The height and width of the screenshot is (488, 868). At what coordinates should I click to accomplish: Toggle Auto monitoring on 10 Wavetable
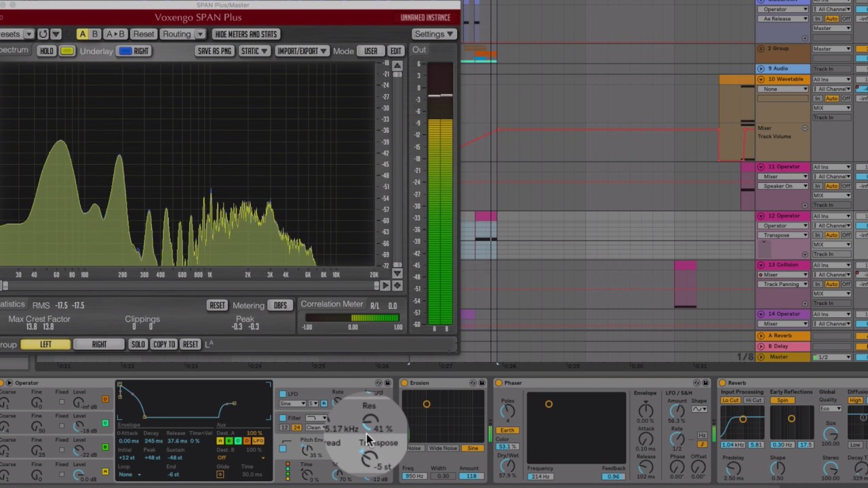(831, 98)
